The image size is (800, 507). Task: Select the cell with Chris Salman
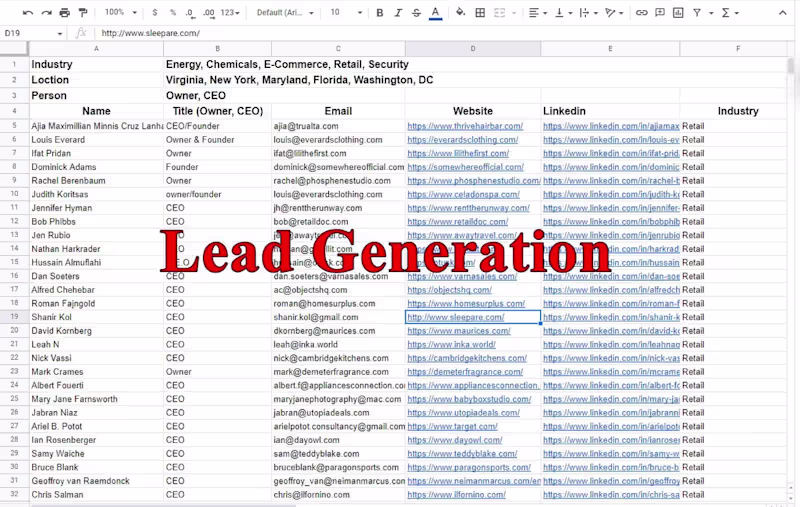(96, 494)
